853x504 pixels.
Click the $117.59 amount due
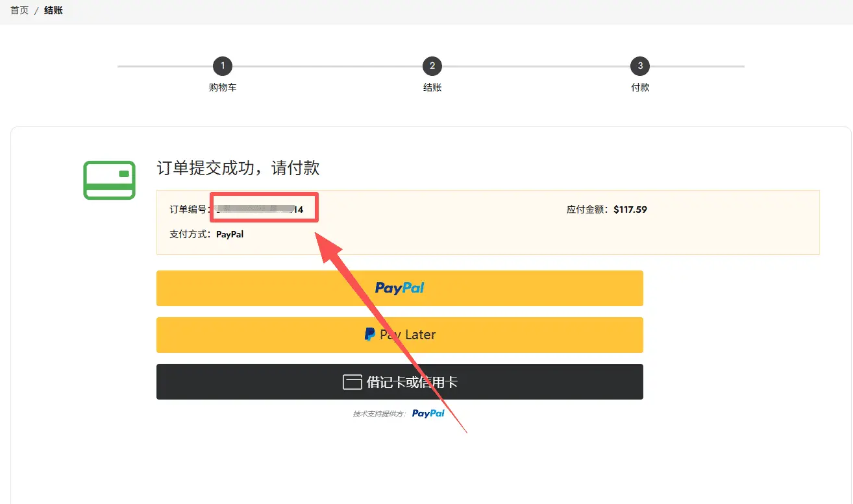630,210
